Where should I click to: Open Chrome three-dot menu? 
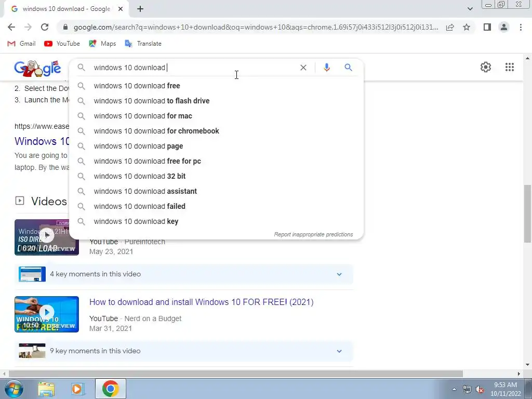[521, 27]
